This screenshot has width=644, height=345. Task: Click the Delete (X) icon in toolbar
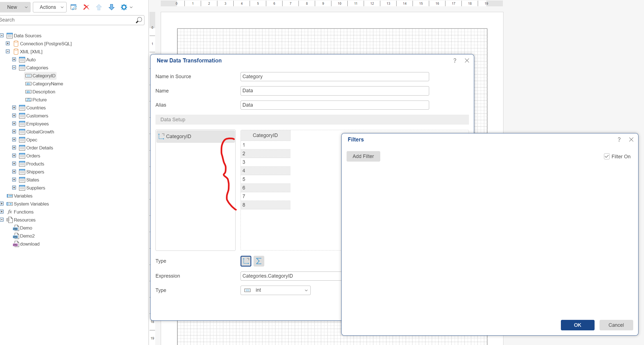tap(86, 7)
